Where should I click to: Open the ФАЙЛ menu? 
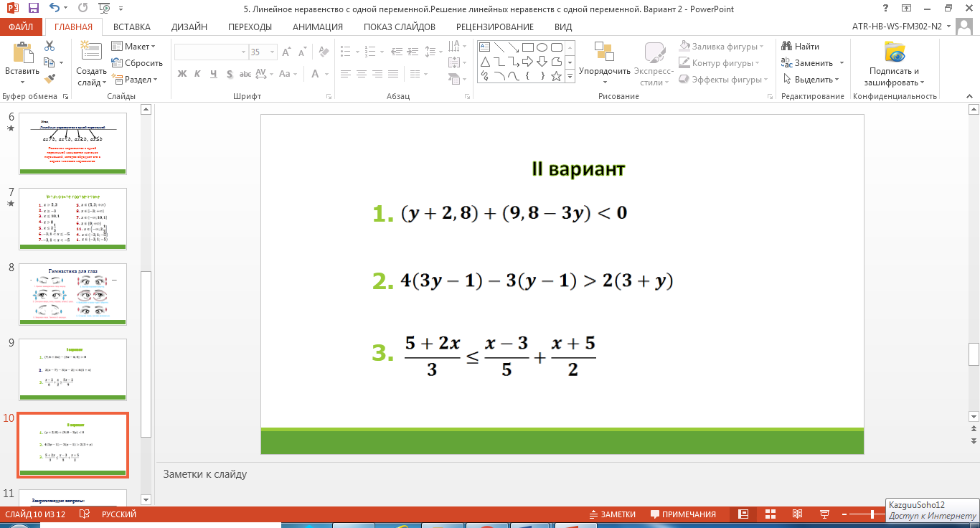pos(21,27)
